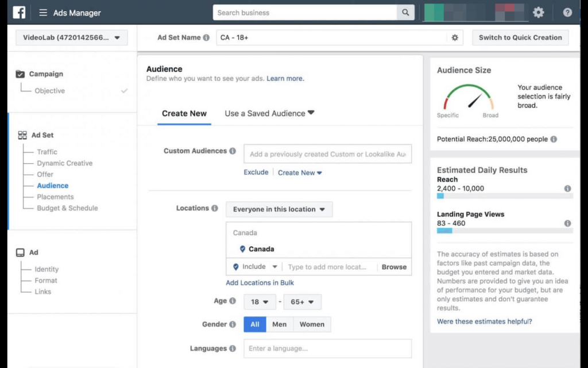Open the settings gear in the top bar
This screenshot has height=368, width=588.
[539, 13]
